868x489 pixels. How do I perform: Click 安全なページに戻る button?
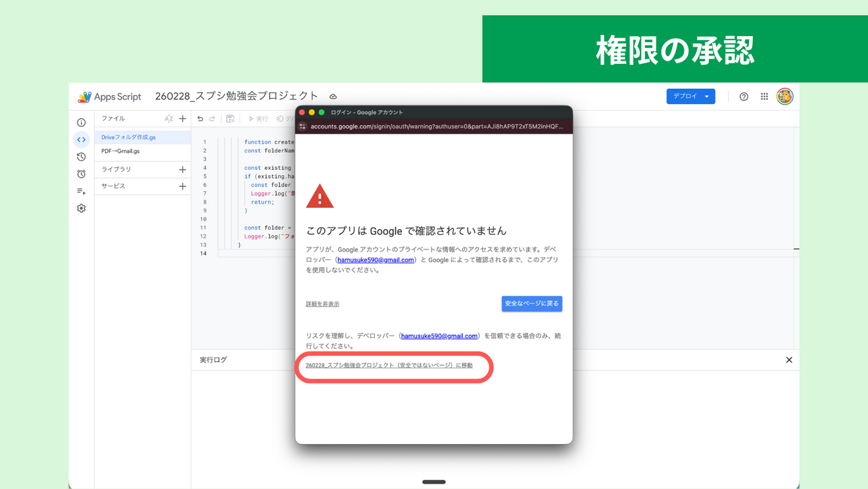point(532,303)
